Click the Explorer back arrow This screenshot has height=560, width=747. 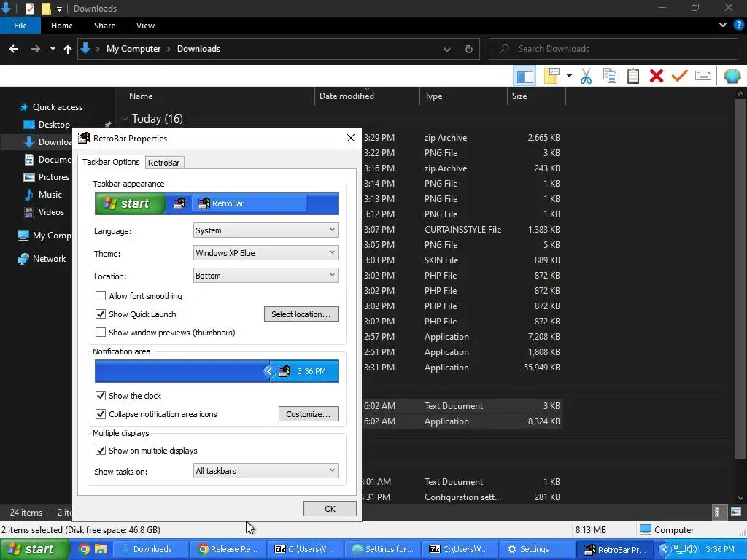(14, 49)
